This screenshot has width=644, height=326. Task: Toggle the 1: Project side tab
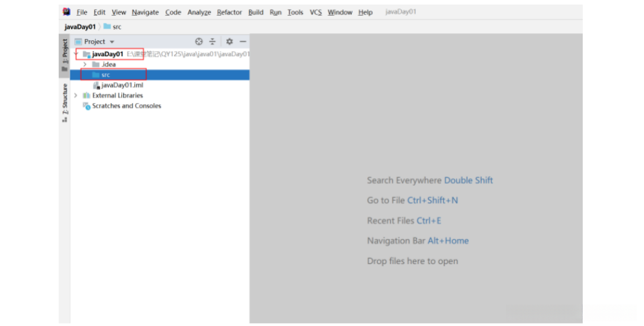tap(65, 55)
